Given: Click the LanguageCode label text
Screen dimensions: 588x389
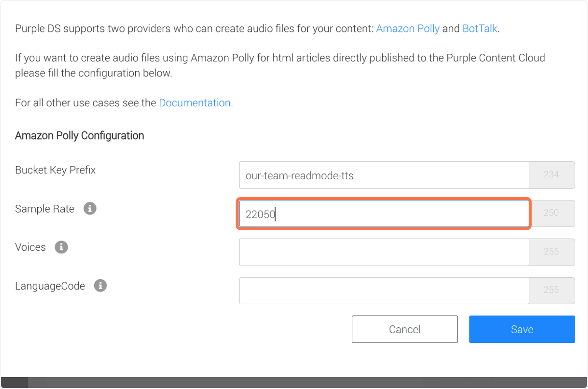Looking at the screenshot, I should 50,286.
